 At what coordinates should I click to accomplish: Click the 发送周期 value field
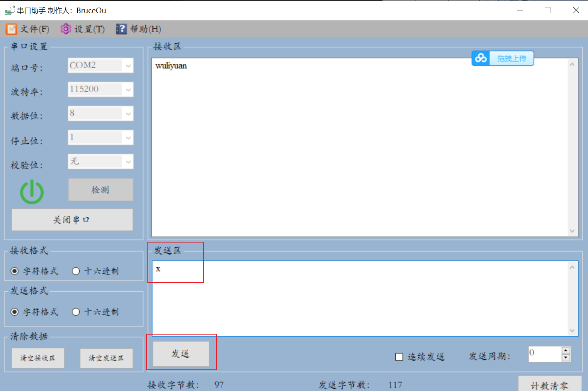(x=545, y=354)
